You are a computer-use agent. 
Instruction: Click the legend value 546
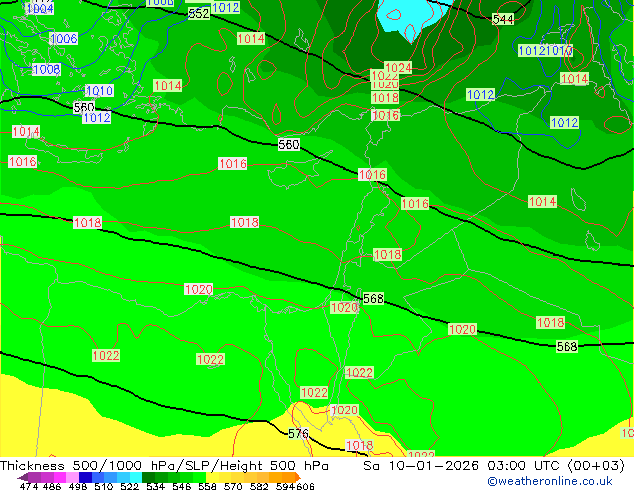point(182,486)
